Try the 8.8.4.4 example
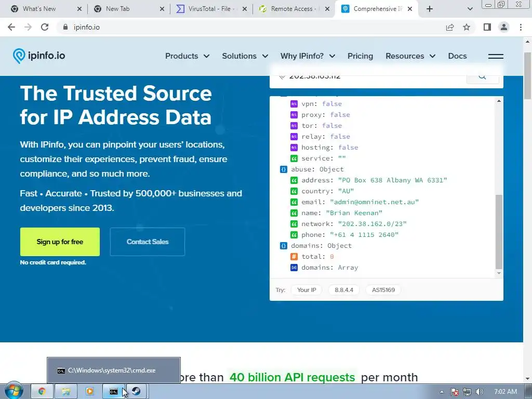This screenshot has height=399, width=532. click(x=344, y=290)
